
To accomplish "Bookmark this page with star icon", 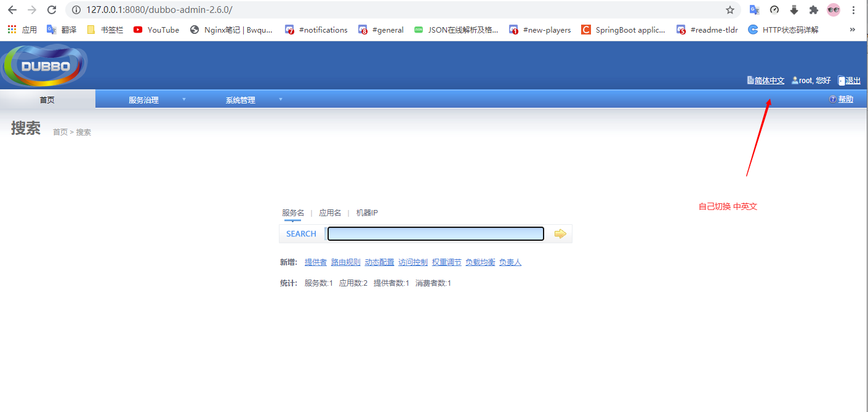I will (729, 10).
